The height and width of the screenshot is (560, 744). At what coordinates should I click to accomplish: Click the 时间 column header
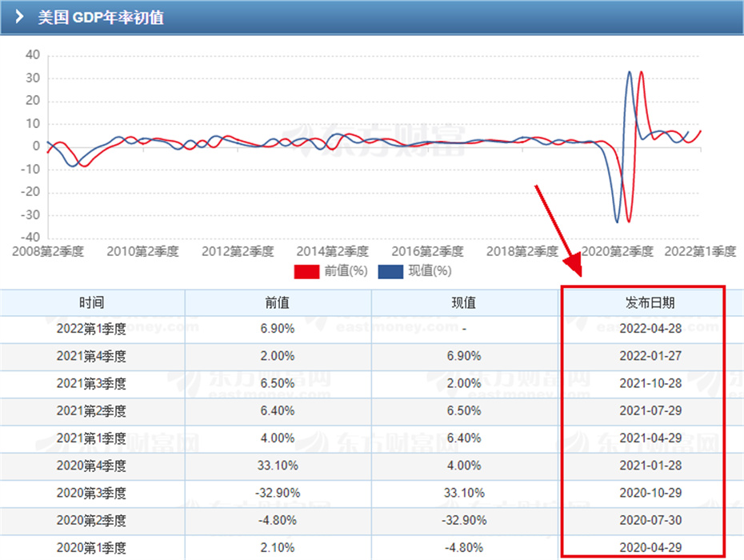(91, 302)
